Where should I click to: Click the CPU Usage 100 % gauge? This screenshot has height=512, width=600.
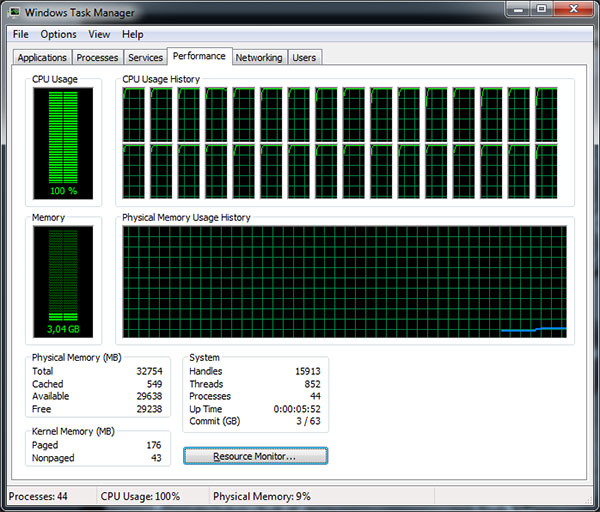pyautogui.click(x=63, y=143)
